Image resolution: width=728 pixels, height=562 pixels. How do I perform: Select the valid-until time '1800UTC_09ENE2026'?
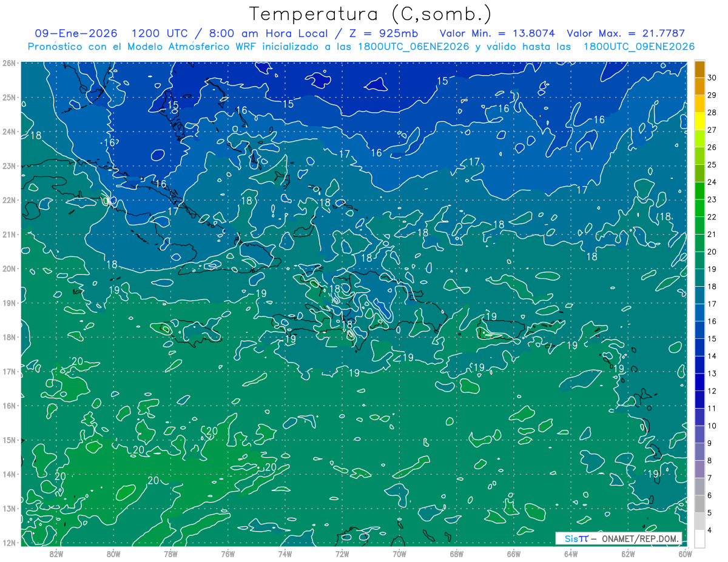coord(639,47)
